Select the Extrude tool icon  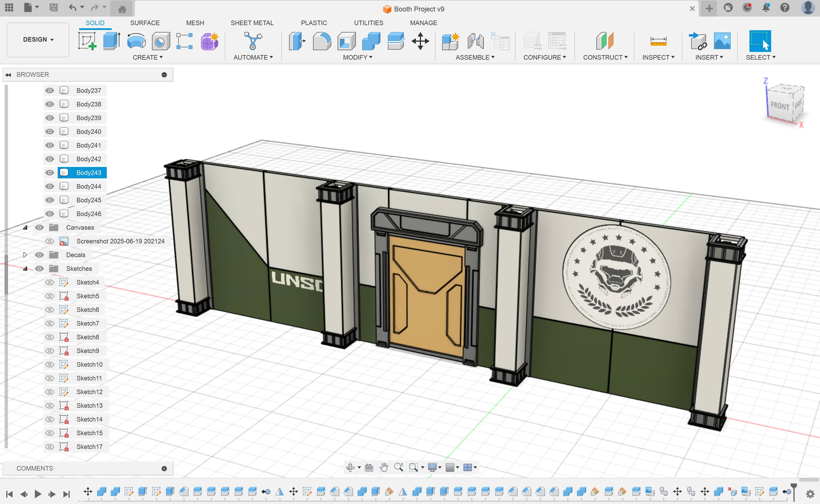click(x=112, y=41)
